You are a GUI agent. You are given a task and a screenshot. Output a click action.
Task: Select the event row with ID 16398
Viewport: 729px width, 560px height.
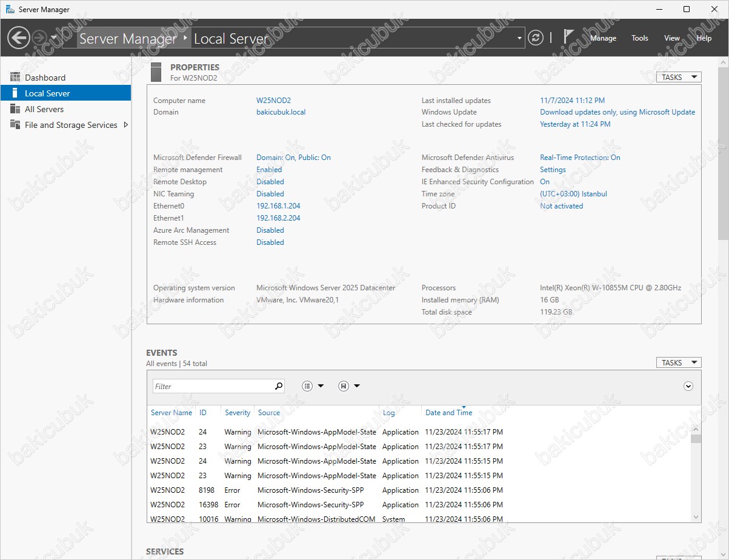coord(419,505)
